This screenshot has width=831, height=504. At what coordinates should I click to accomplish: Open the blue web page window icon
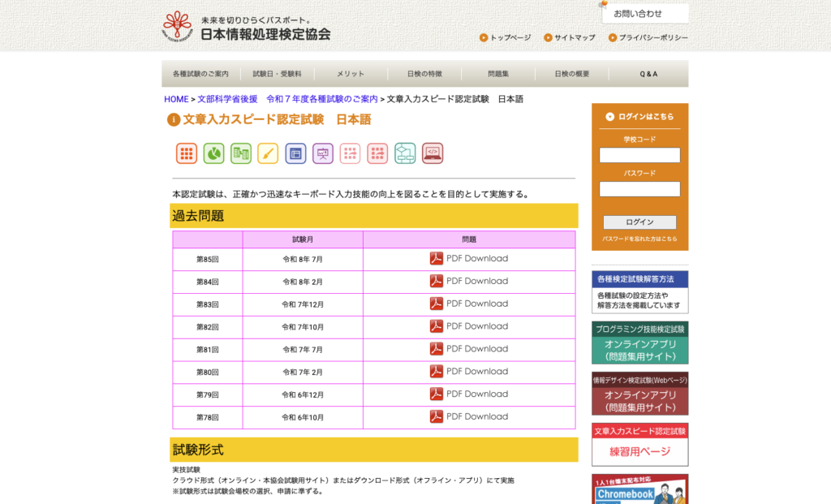tap(295, 153)
